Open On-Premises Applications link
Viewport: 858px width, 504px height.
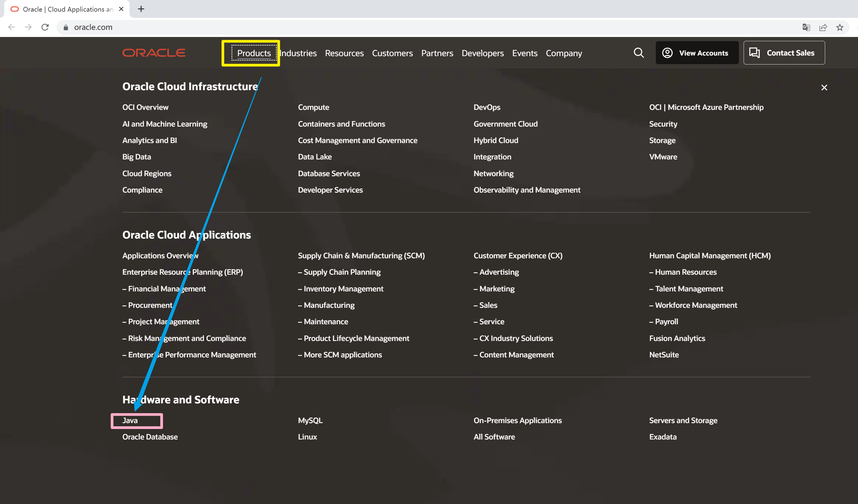[518, 420]
